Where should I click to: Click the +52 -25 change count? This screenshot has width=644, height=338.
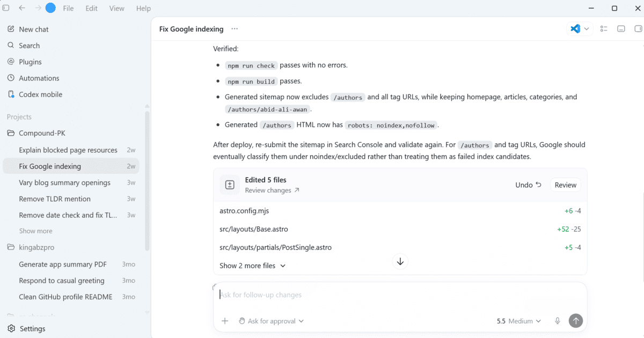[x=569, y=229]
